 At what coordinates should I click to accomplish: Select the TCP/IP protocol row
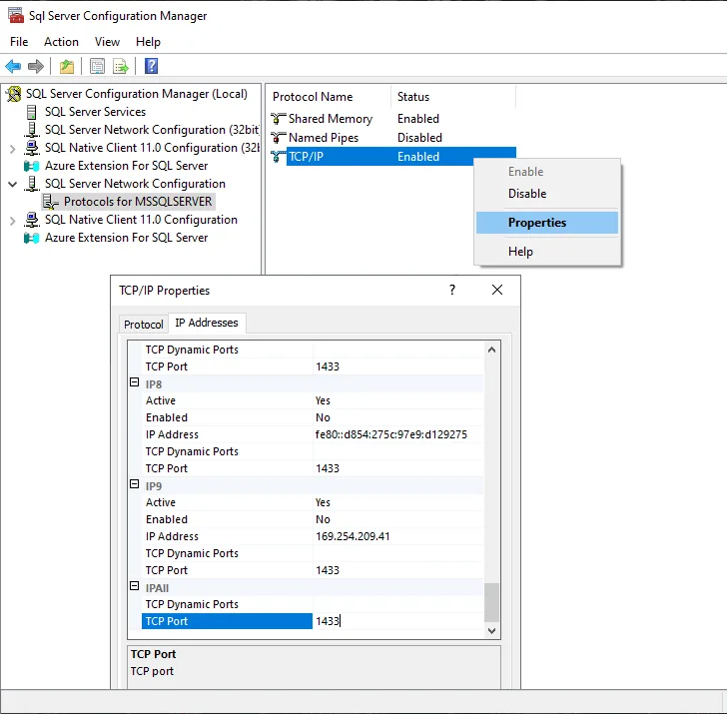coord(392,157)
